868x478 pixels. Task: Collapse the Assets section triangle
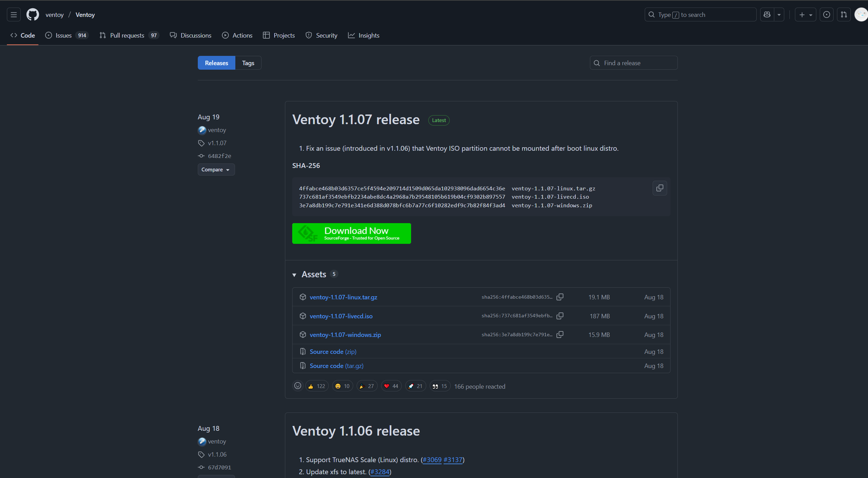tap(294, 275)
